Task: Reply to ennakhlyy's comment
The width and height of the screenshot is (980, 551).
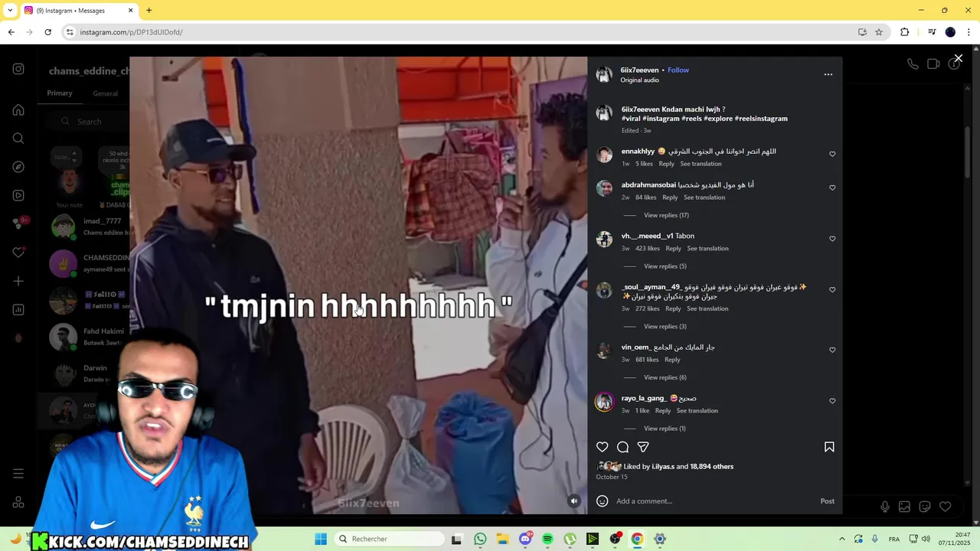Action: pos(666,164)
